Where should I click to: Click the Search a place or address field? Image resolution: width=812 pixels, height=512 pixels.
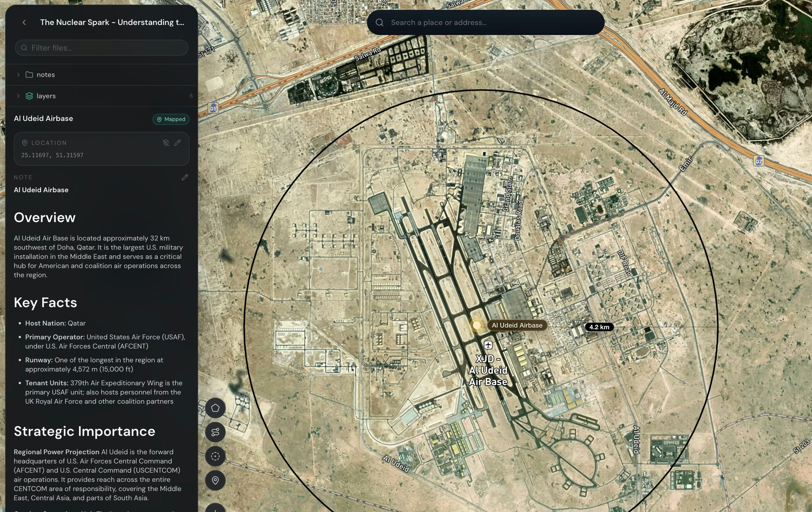point(486,22)
